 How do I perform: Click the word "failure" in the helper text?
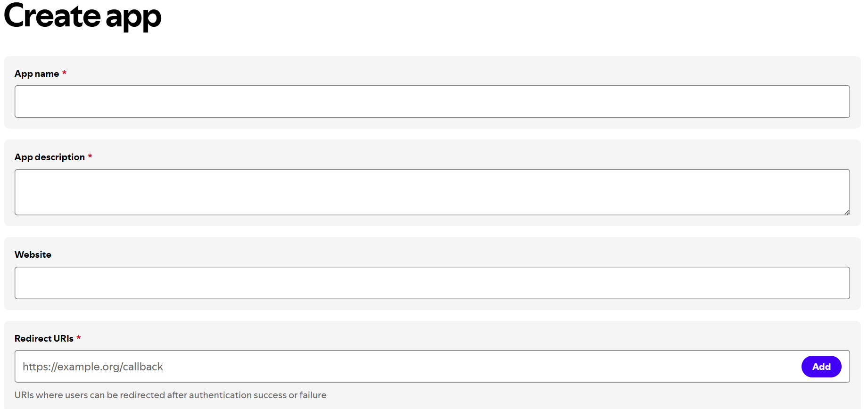(x=313, y=395)
